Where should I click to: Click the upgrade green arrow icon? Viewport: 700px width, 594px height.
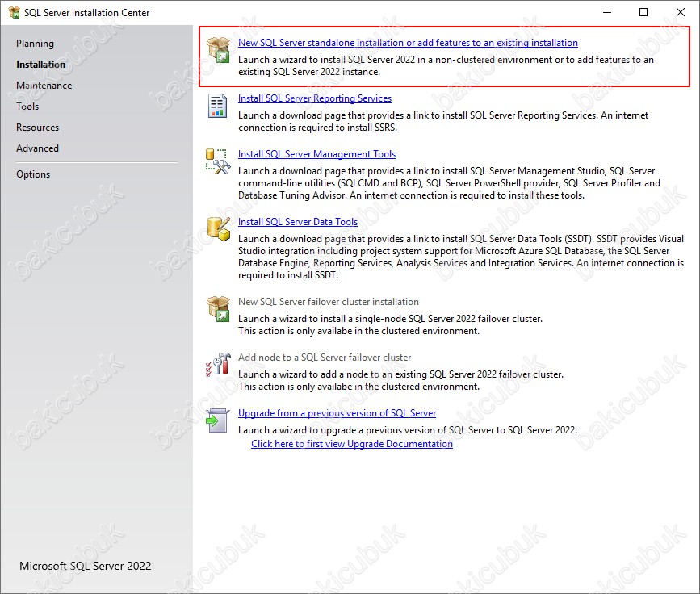point(218,420)
